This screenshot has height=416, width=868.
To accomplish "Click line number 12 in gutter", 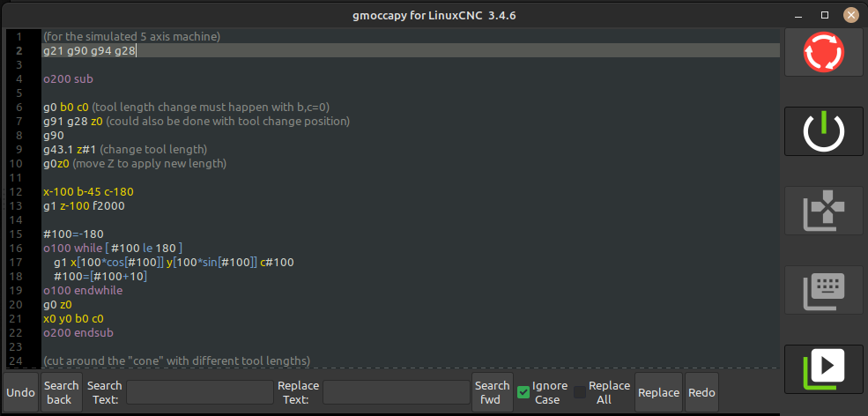I will coord(16,192).
